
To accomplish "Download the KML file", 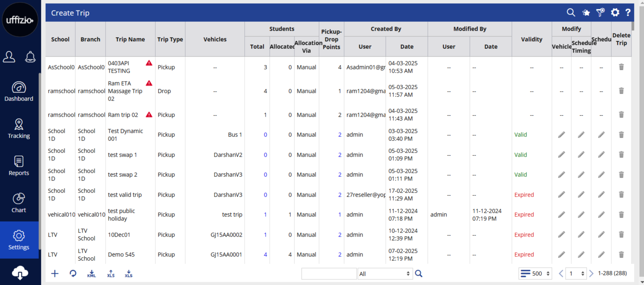I will (x=91, y=274).
